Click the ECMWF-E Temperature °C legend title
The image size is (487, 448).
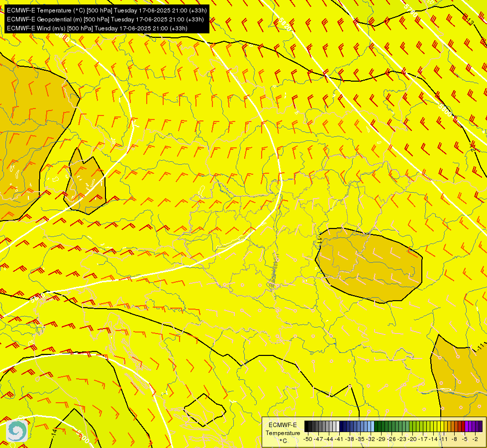pyautogui.click(x=283, y=433)
